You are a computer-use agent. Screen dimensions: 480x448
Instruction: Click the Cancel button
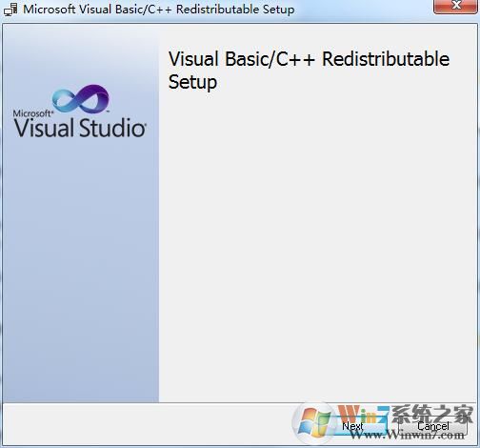[x=433, y=426]
